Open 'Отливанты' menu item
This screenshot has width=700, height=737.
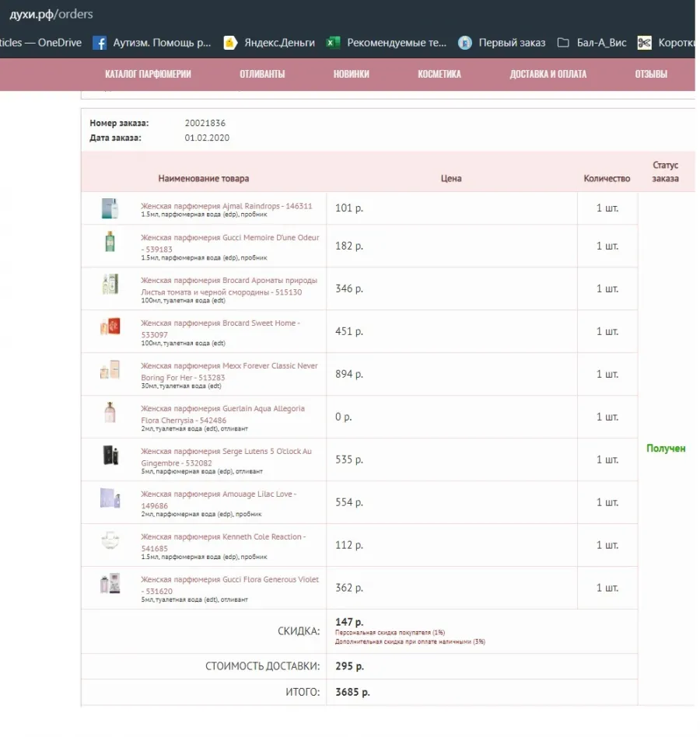(x=262, y=74)
